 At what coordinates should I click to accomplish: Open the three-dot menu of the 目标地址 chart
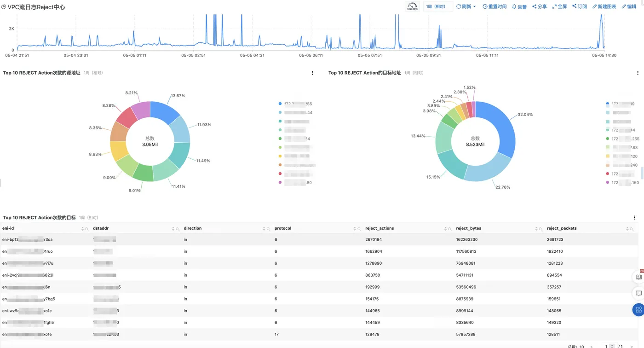[638, 73]
